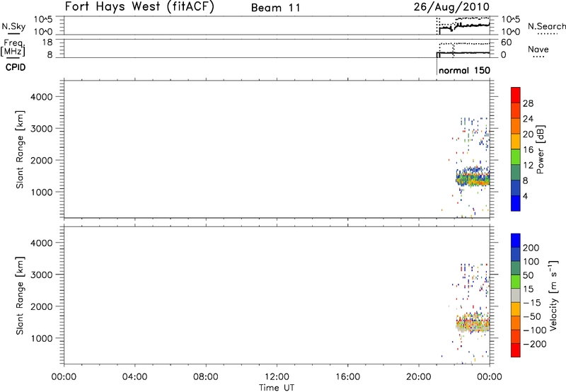Select the 'normal 150' CPID annotation
This screenshot has height=392, width=566.
tap(465, 70)
